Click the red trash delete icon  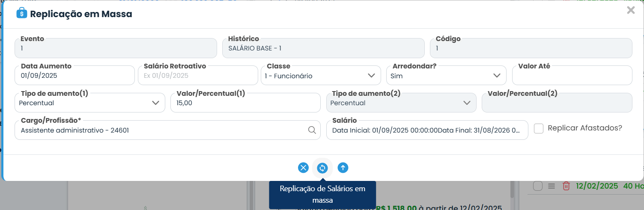point(566,186)
